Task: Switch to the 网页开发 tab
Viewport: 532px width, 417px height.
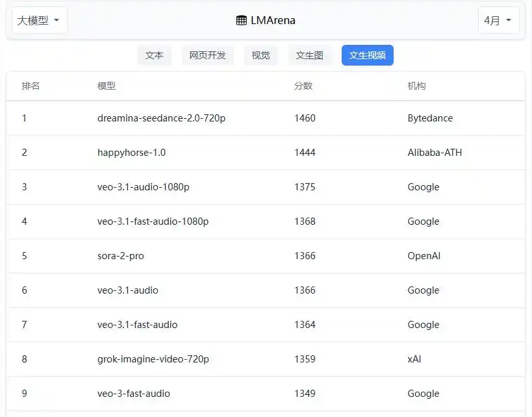Action: (208, 55)
